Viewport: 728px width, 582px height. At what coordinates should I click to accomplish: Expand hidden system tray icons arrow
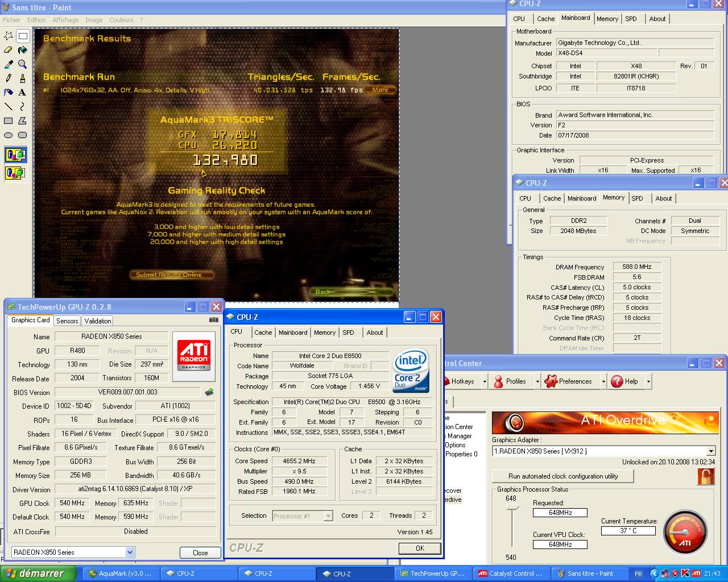(x=654, y=573)
